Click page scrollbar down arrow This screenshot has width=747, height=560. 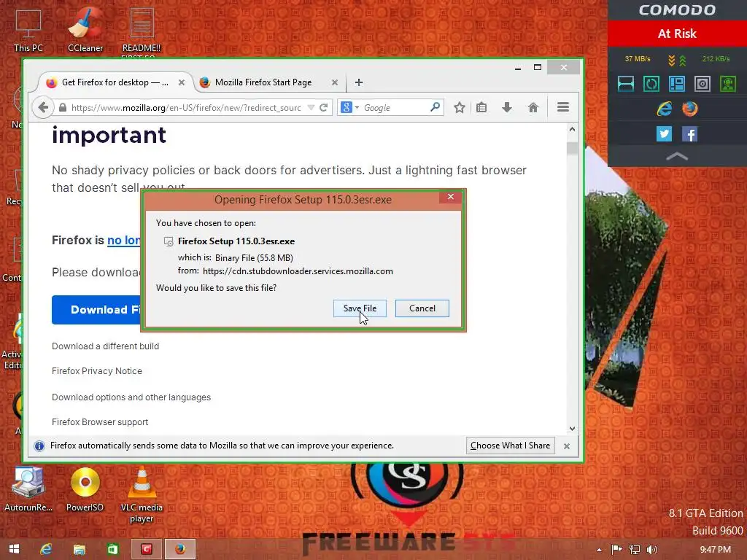tap(572, 429)
